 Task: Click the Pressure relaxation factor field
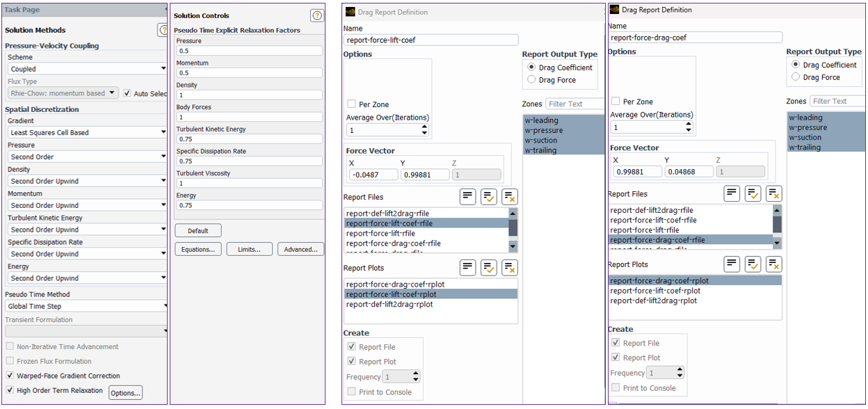click(x=249, y=51)
